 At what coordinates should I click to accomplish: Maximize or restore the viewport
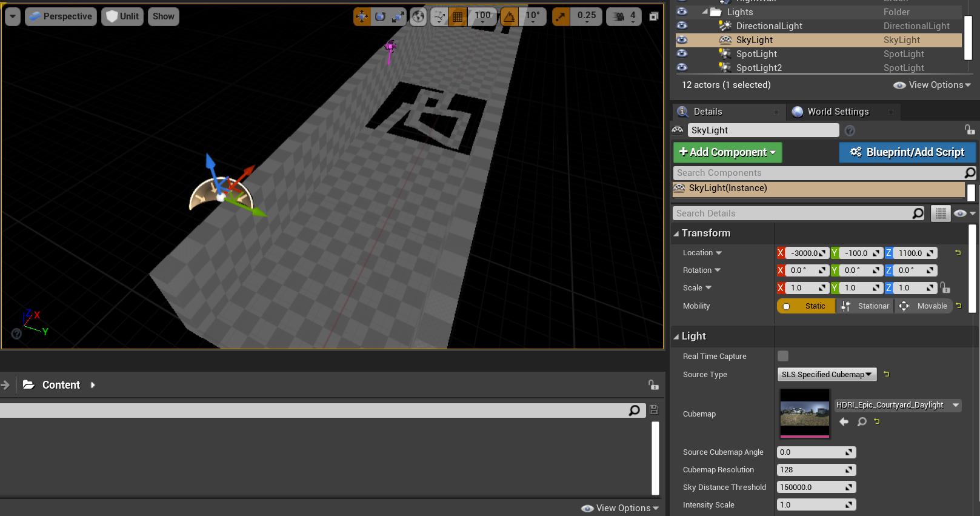653,16
